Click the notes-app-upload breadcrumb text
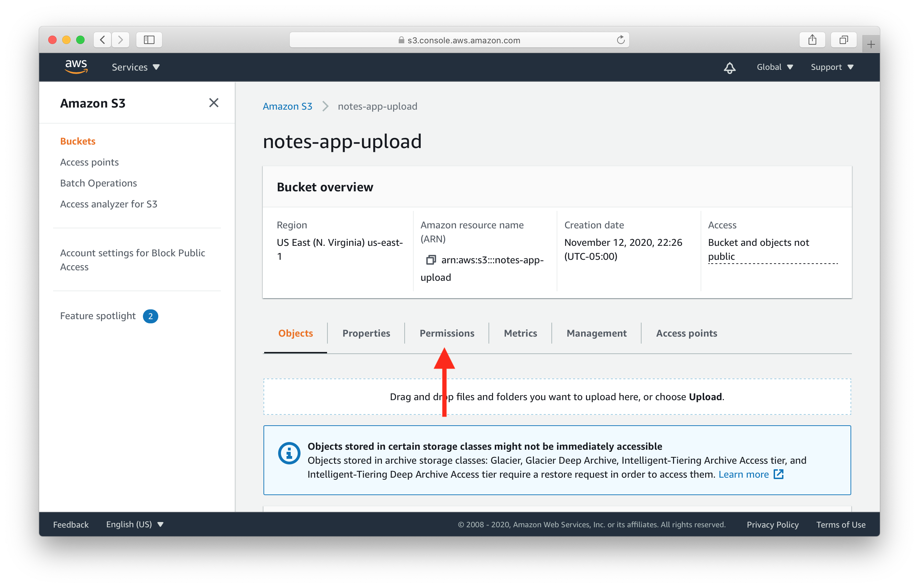This screenshot has height=588, width=919. 377,106
